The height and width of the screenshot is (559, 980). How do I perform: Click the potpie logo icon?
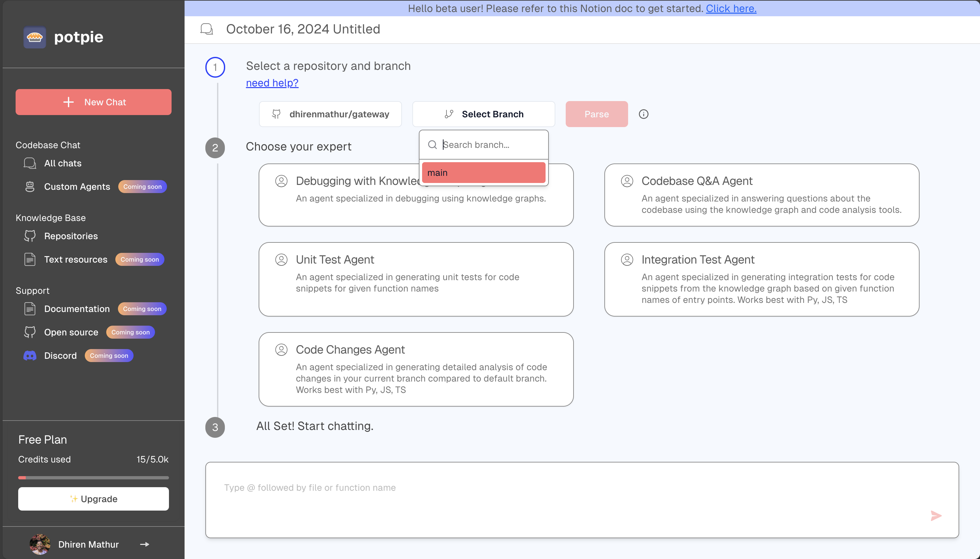34,37
